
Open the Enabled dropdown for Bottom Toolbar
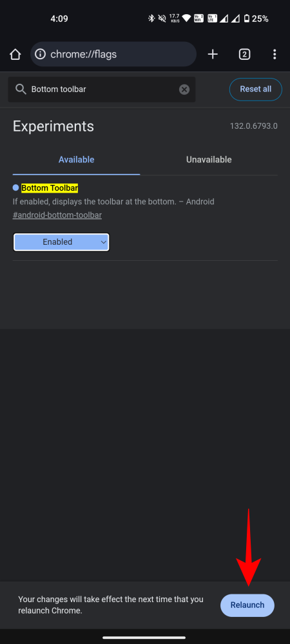pos(61,242)
